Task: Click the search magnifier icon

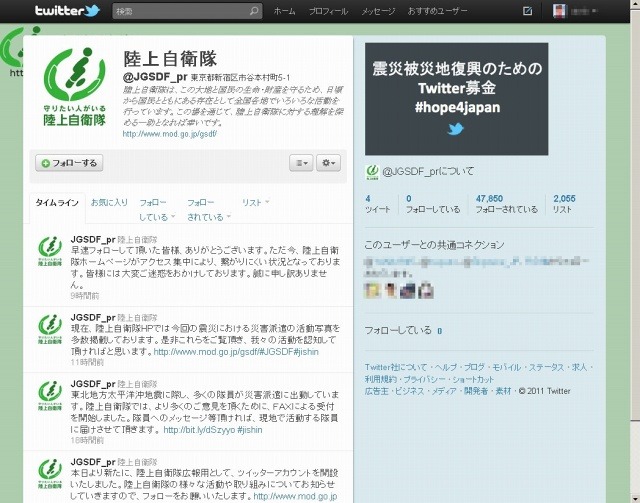Action: pyautogui.click(x=254, y=11)
